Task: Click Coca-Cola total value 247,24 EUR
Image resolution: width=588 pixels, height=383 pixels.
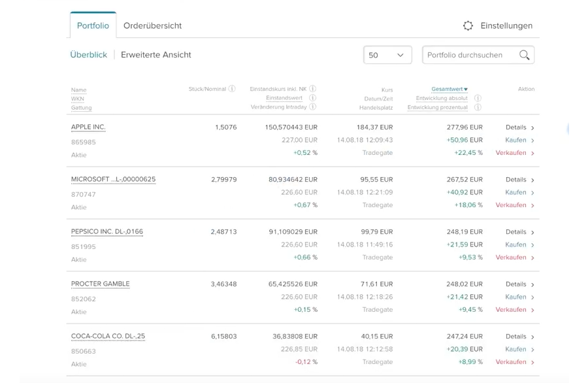Action: 465,337
